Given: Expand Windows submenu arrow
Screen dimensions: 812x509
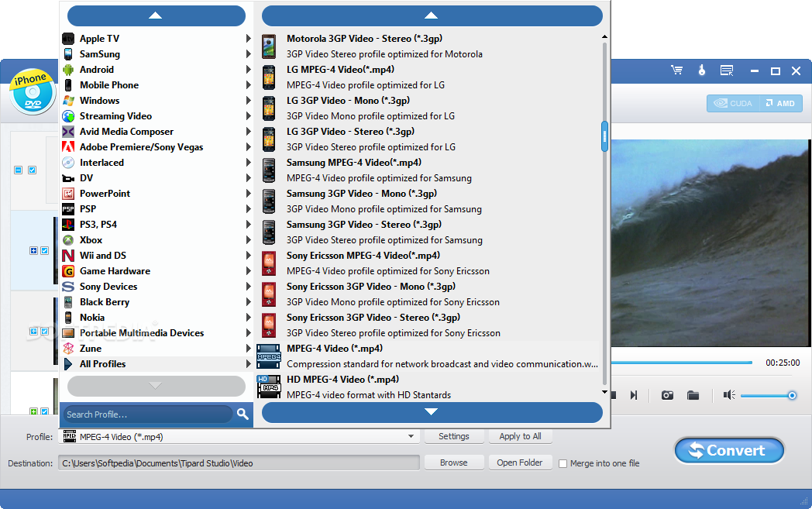Looking at the screenshot, I should (x=249, y=101).
